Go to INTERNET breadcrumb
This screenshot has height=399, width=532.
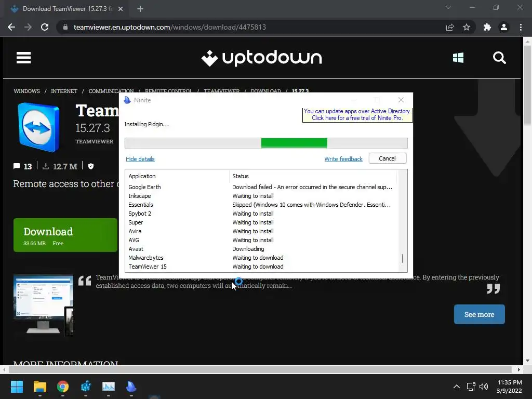[x=64, y=91]
